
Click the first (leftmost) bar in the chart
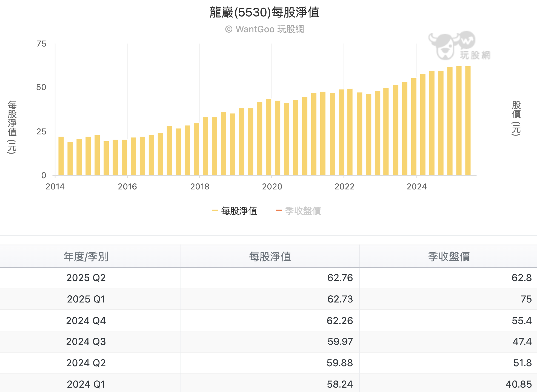coord(61,156)
